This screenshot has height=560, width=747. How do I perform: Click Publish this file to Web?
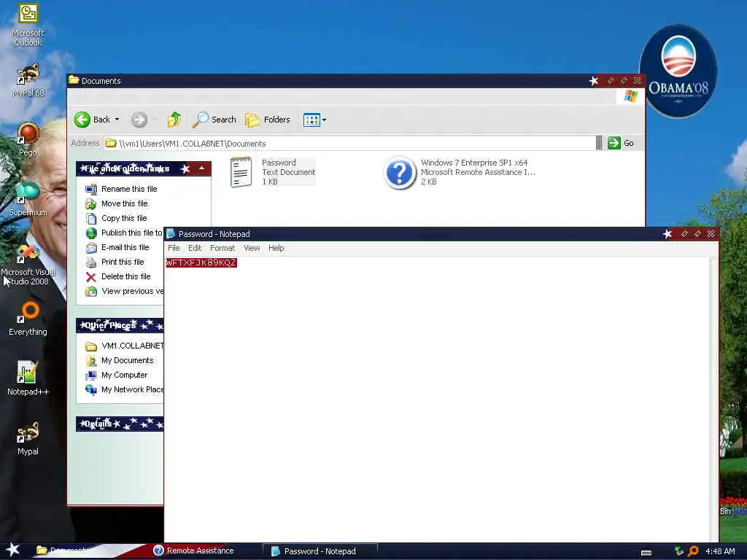132,233
